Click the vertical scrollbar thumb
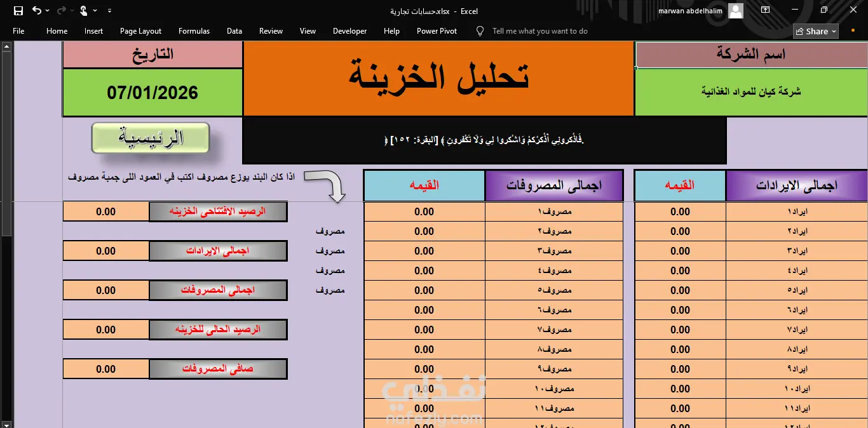 (6, 144)
